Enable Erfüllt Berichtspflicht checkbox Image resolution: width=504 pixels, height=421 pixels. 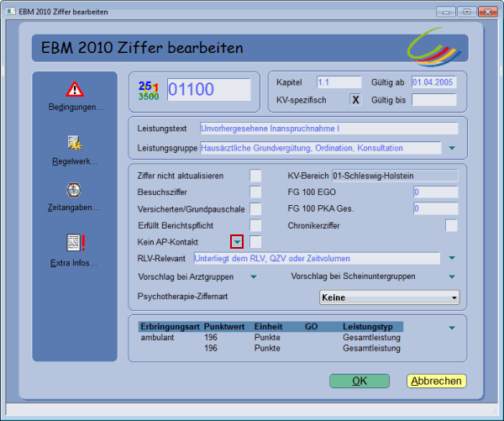click(x=255, y=225)
